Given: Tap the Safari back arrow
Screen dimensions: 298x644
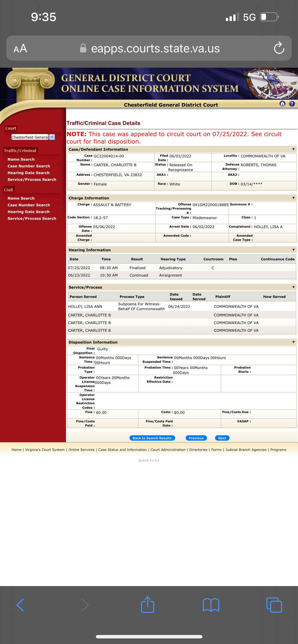Looking at the screenshot, I should [20, 605].
